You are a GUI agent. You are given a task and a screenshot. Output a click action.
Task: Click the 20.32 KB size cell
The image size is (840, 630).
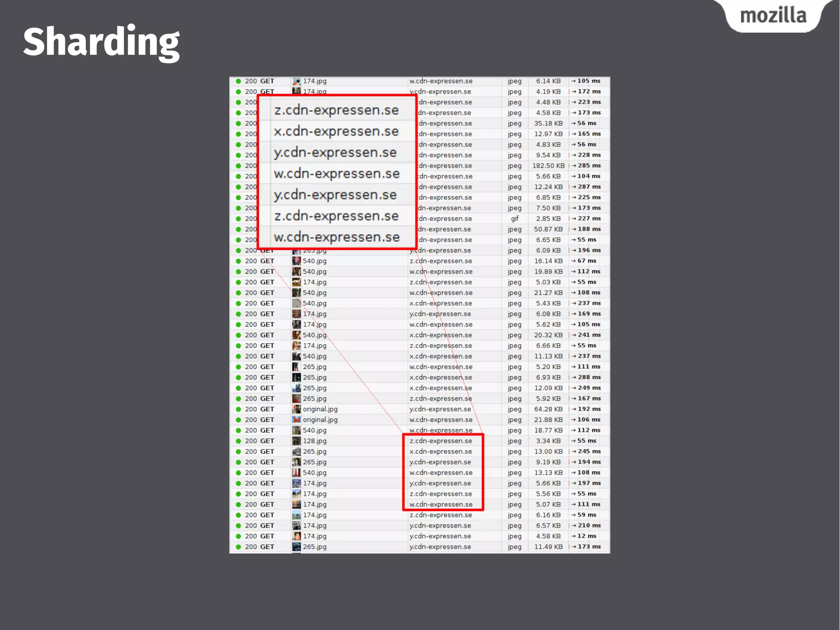point(548,335)
